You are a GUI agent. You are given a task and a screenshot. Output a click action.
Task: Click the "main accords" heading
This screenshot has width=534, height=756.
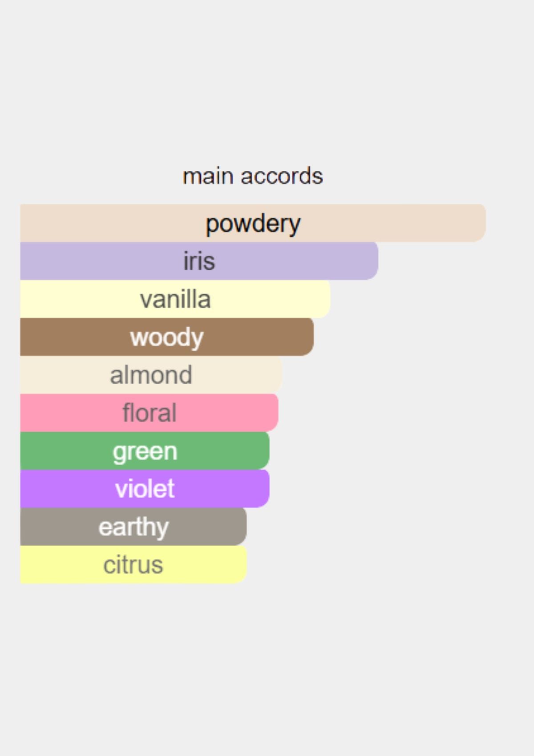pos(253,176)
